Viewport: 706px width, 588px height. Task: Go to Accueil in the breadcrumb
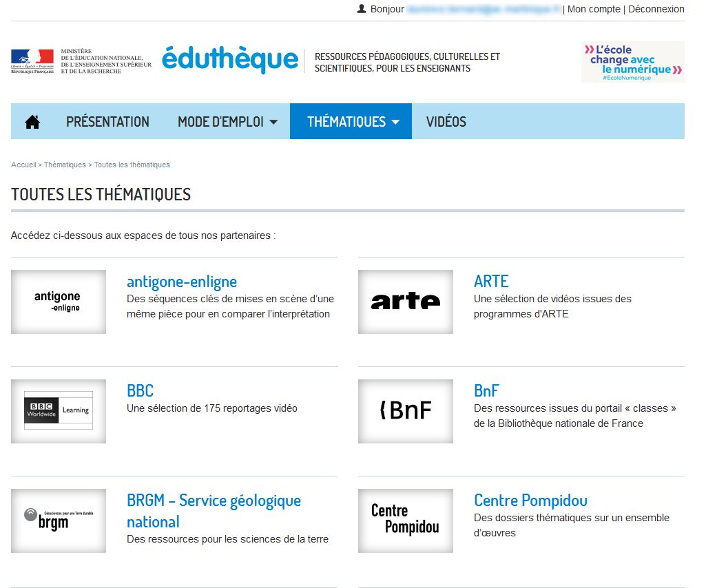pos(23,165)
